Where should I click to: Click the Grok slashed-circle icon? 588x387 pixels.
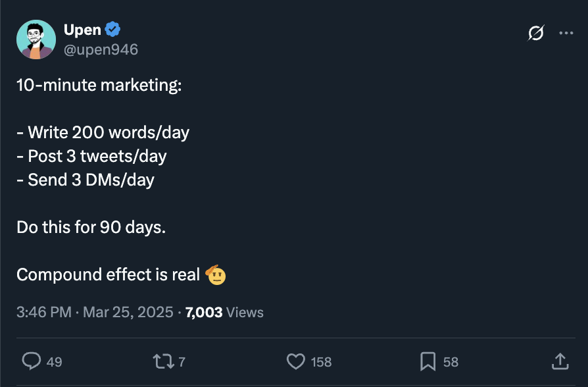(536, 33)
